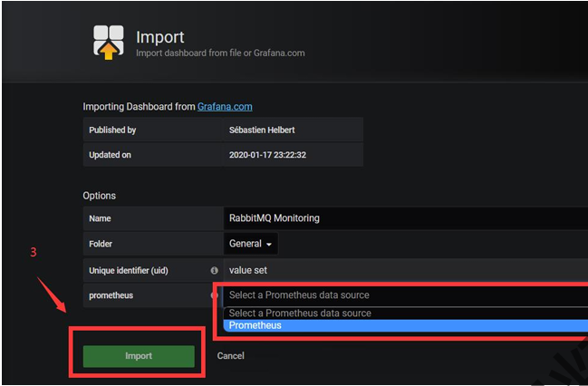Viewport: 588px width, 386px height.
Task: Select Prometheus option in dropdown list
Action: tap(406, 325)
